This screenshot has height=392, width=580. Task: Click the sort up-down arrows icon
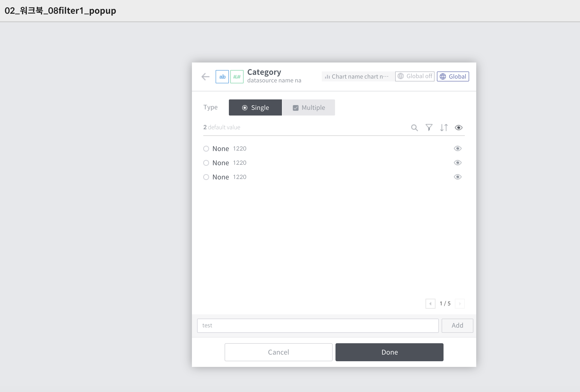click(x=444, y=127)
